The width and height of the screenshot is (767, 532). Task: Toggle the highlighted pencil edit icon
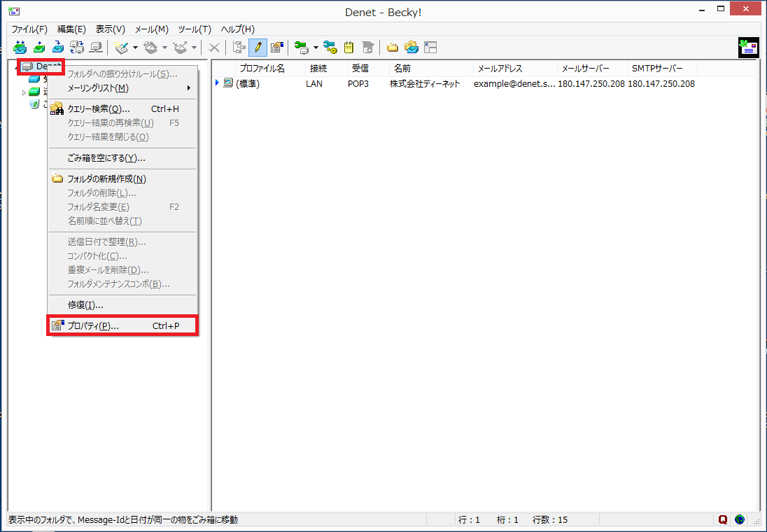[x=258, y=48]
